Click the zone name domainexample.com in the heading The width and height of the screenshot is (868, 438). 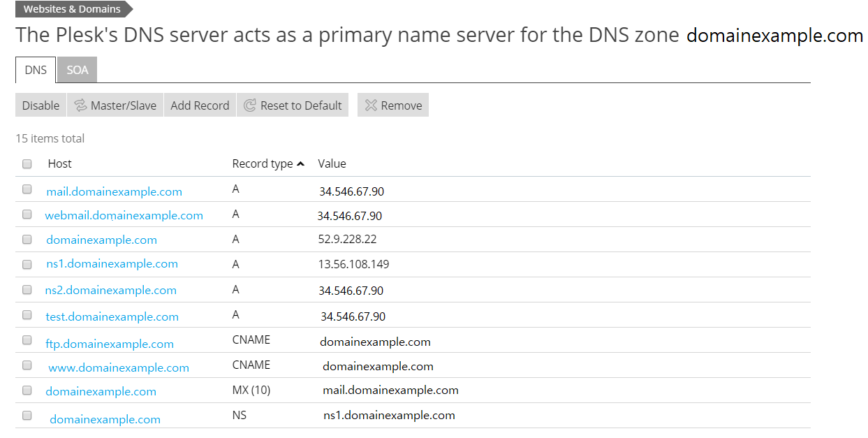[x=775, y=36]
